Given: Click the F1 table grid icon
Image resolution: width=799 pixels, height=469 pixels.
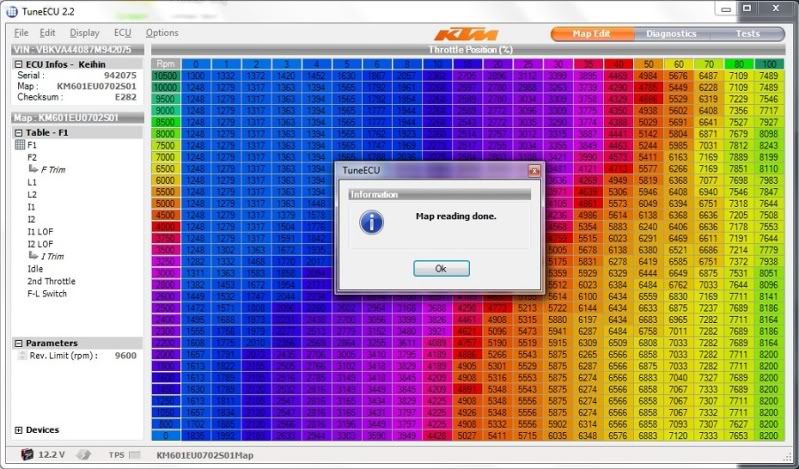Looking at the screenshot, I should click(20, 145).
